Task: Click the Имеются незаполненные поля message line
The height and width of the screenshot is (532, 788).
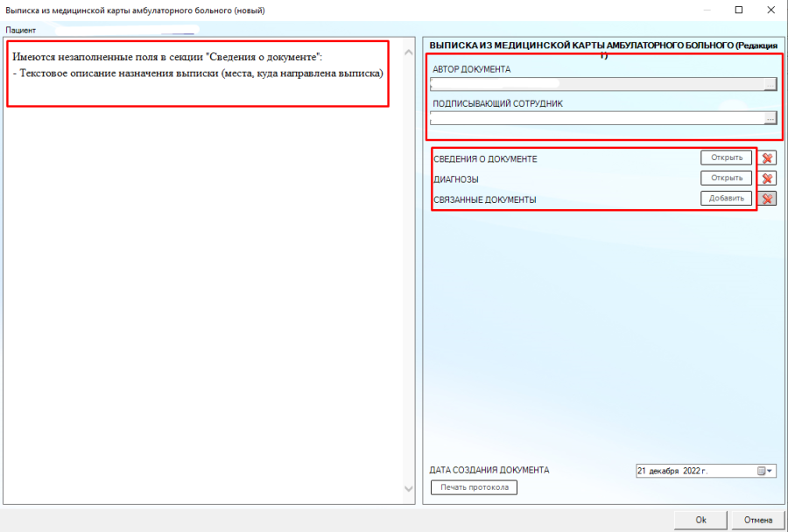Action: click(167, 57)
